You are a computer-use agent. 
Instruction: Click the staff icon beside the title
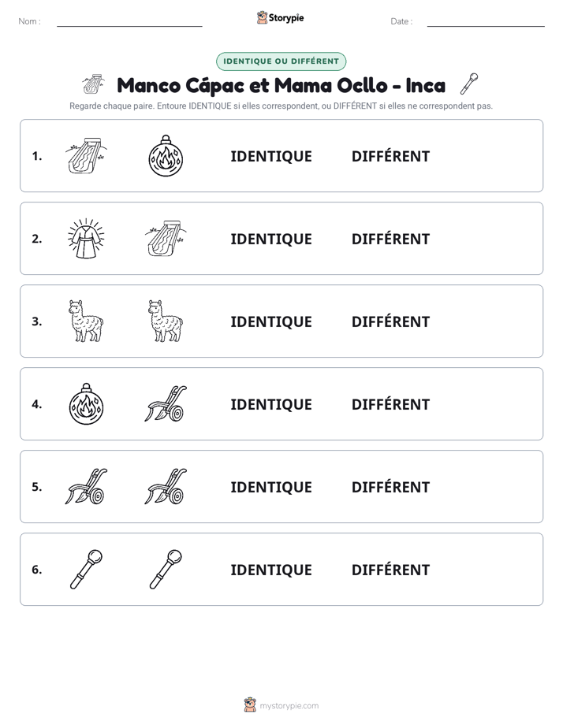click(x=469, y=84)
